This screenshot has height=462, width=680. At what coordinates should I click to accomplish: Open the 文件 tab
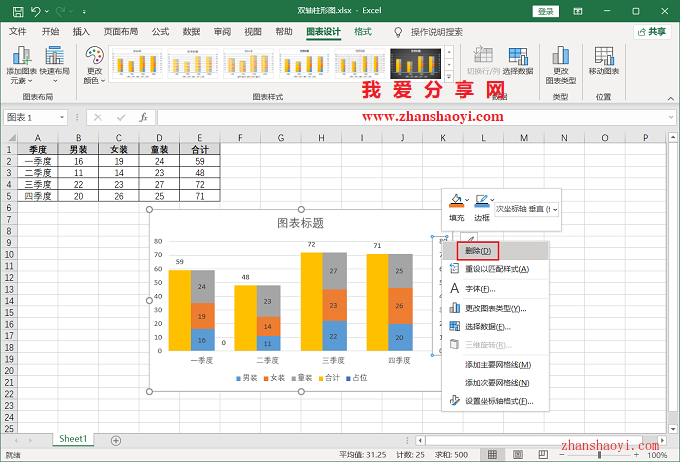pos(18,32)
